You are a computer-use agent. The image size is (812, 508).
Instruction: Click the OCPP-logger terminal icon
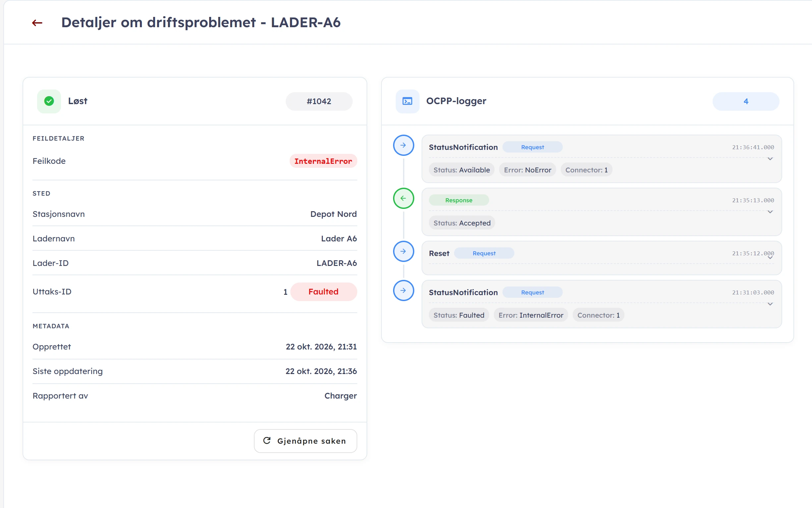pos(407,101)
